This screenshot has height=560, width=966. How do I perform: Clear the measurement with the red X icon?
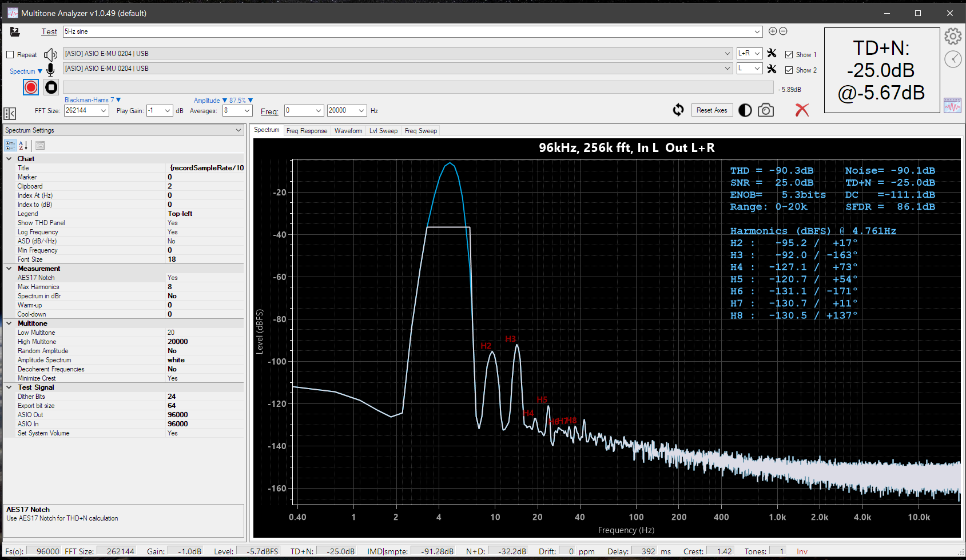pos(802,110)
